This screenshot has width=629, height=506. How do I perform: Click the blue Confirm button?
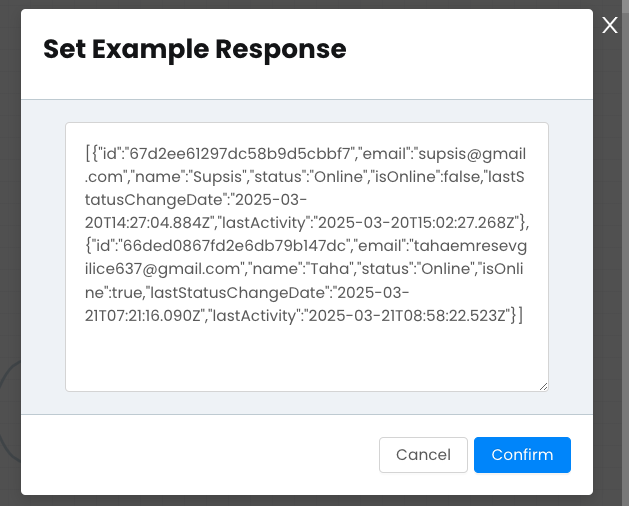[522, 455]
